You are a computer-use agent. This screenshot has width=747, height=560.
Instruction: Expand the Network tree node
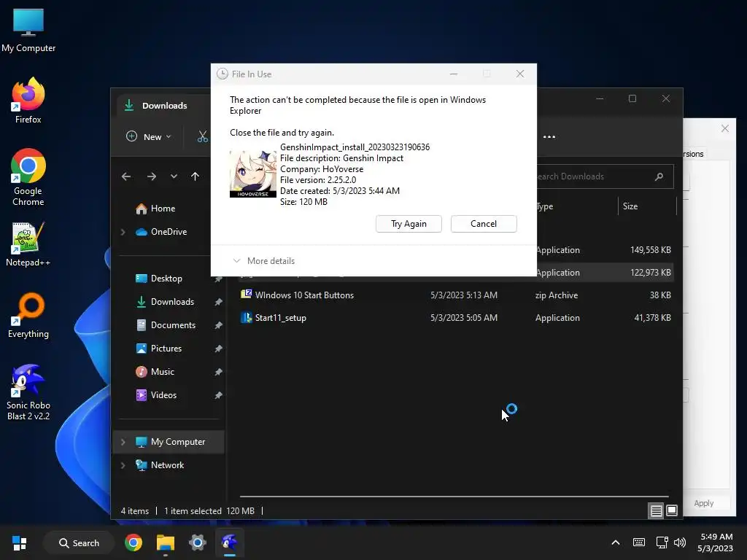coord(123,465)
